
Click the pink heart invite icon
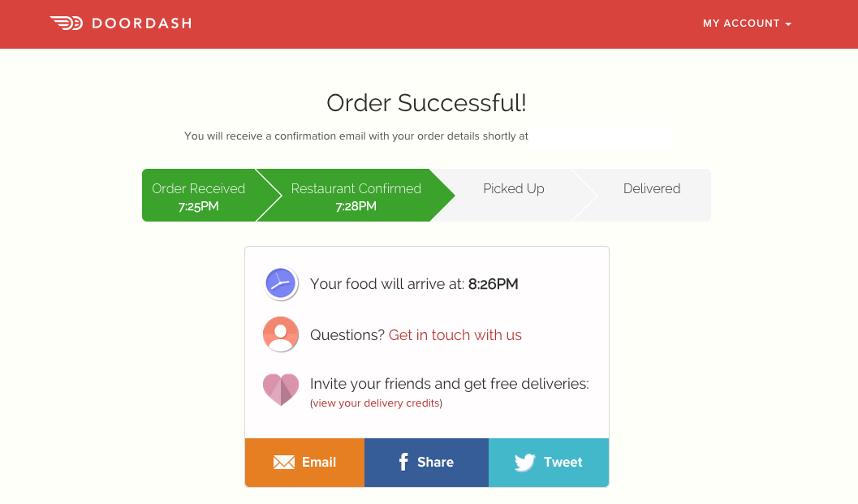point(281,390)
